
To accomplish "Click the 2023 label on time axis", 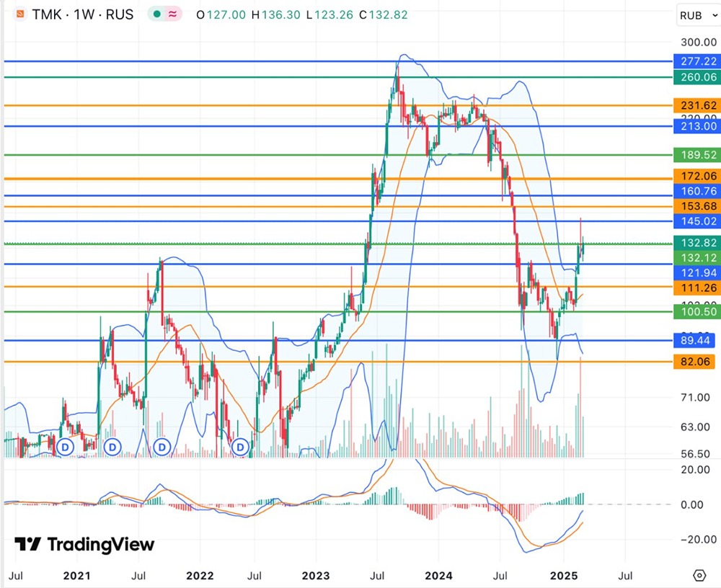I will pyautogui.click(x=316, y=576).
